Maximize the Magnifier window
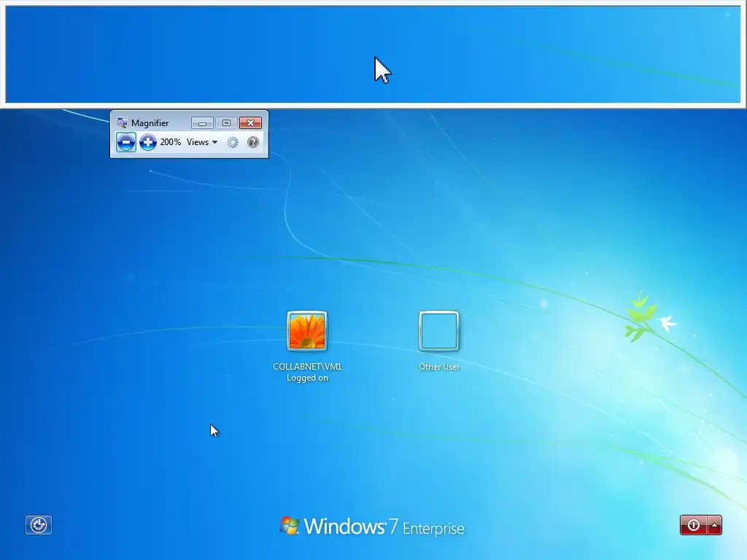The height and width of the screenshot is (560, 747). tap(226, 123)
